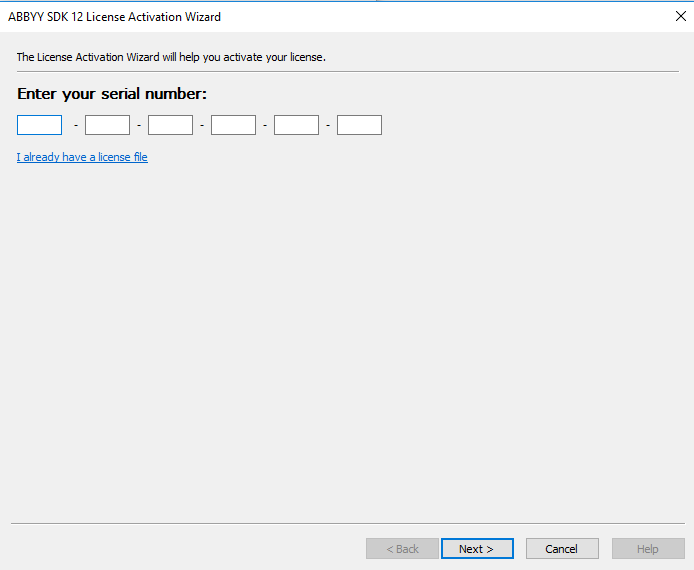
Task: Click the sixth serial number field
Action: (x=359, y=125)
